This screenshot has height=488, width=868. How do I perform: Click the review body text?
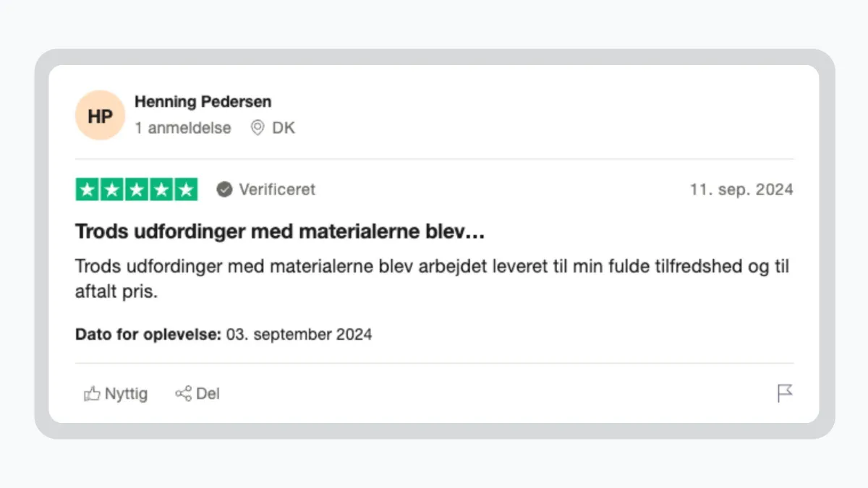click(432, 279)
